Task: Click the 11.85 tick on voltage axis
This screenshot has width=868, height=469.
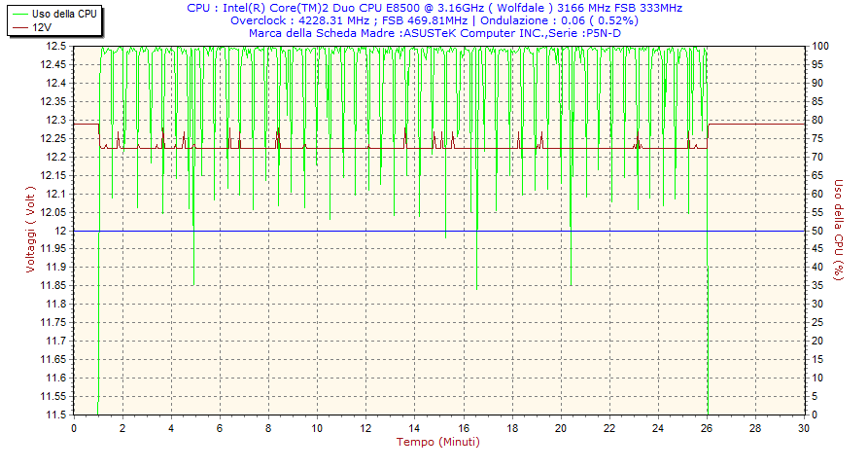Action: pyautogui.click(x=53, y=286)
